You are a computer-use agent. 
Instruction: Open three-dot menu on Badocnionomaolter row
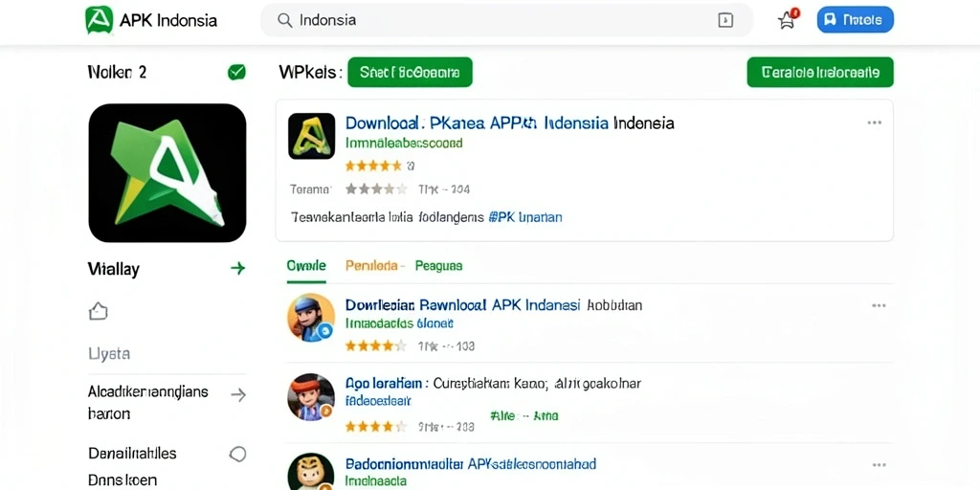pyautogui.click(x=879, y=465)
